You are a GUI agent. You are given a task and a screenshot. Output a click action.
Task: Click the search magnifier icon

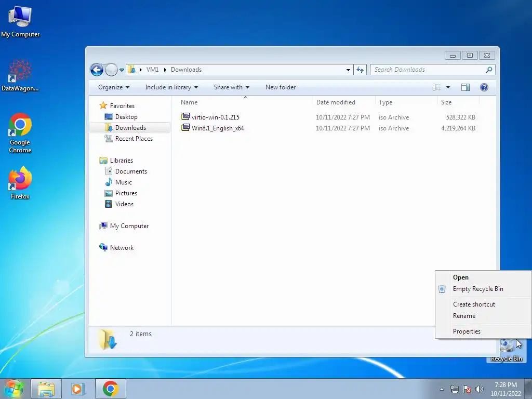click(x=489, y=70)
